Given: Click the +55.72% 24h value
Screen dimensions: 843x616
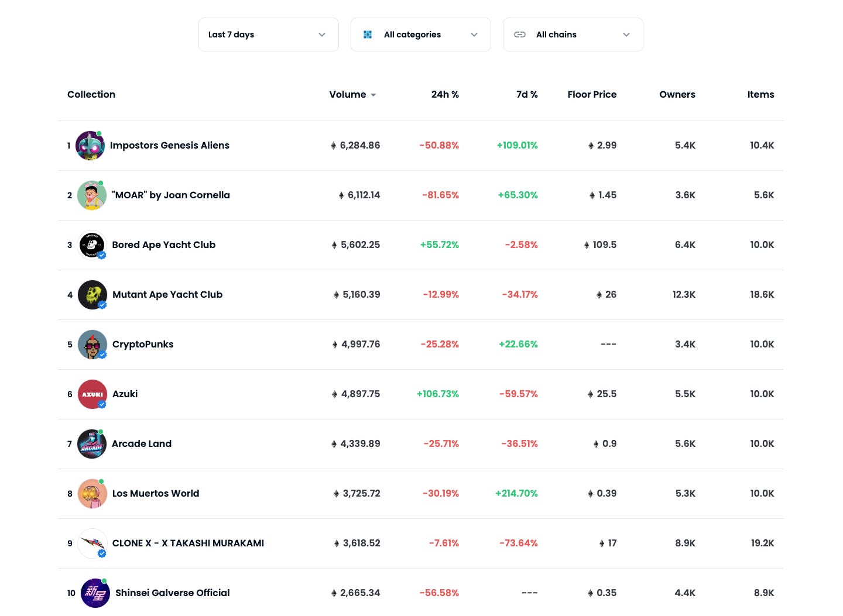Looking at the screenshot, I should [440, 245].
